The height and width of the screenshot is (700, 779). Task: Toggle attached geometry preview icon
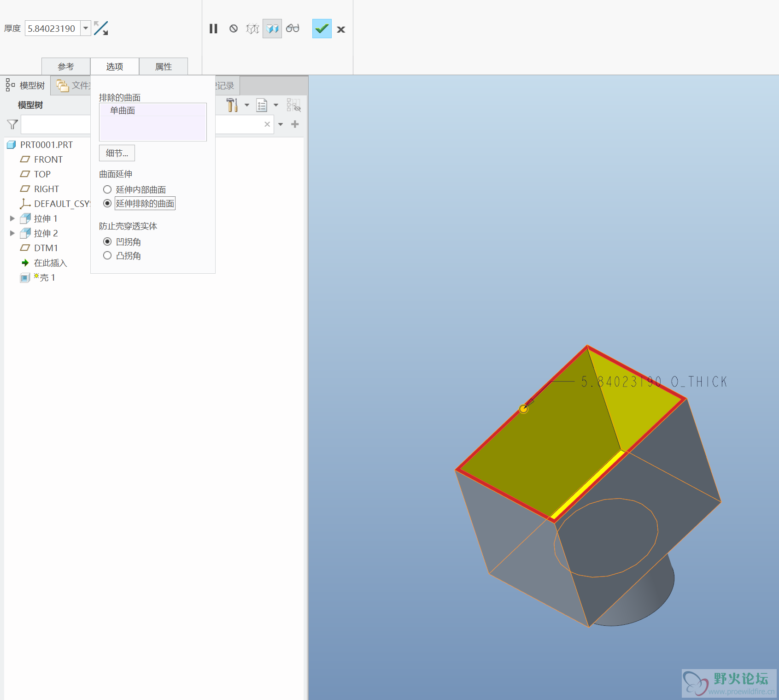(272, 29)
